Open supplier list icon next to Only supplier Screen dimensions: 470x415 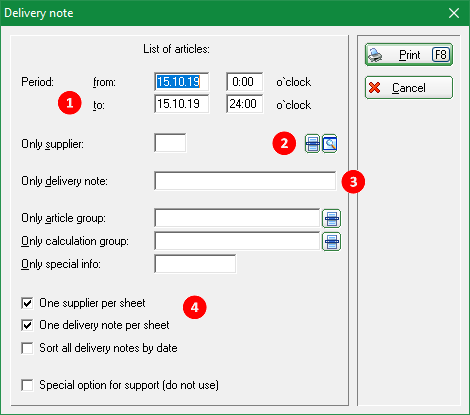pyautogui.click(x=312, y=144)
